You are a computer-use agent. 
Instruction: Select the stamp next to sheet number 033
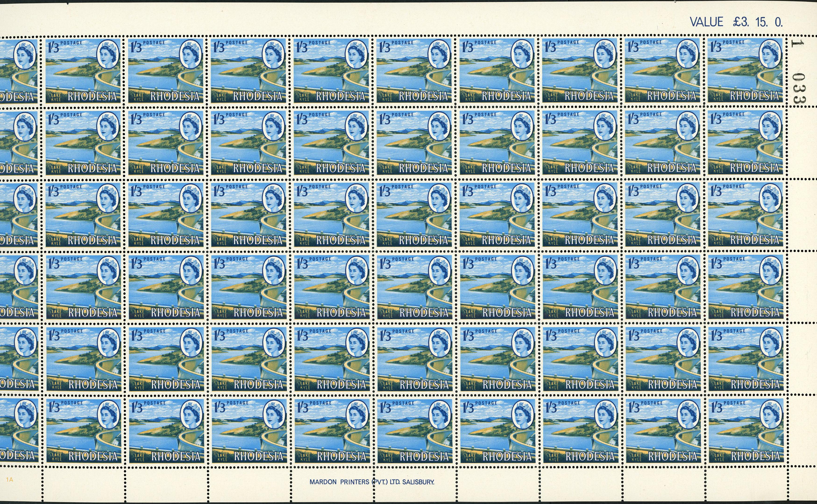click(745, 71)
